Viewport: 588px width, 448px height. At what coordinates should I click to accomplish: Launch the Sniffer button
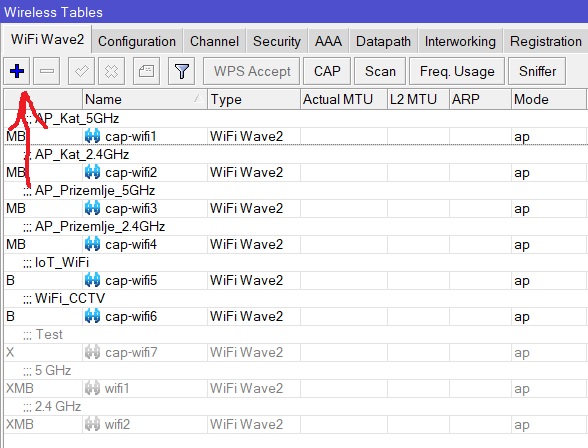[537, 71]
